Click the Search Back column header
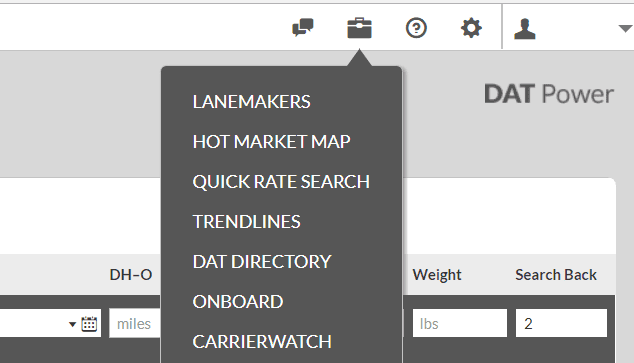This screenshot has height=363, width=634. point(556,275)
